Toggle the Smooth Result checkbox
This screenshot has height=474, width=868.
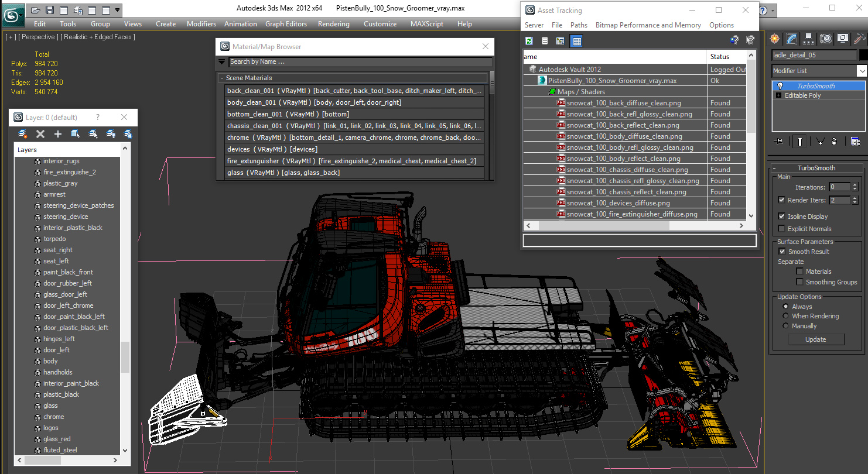[x=781, y=252]
